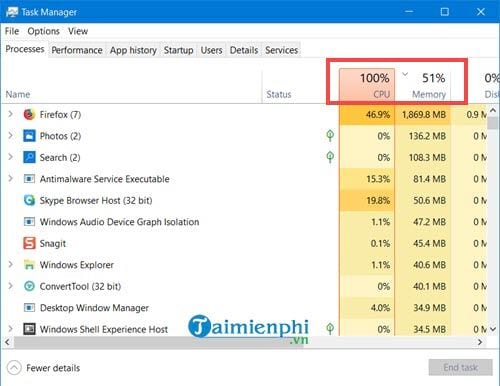Screen dimensions: 500x386
Task: Sort by the Status column header
Action: pos(300,85)
